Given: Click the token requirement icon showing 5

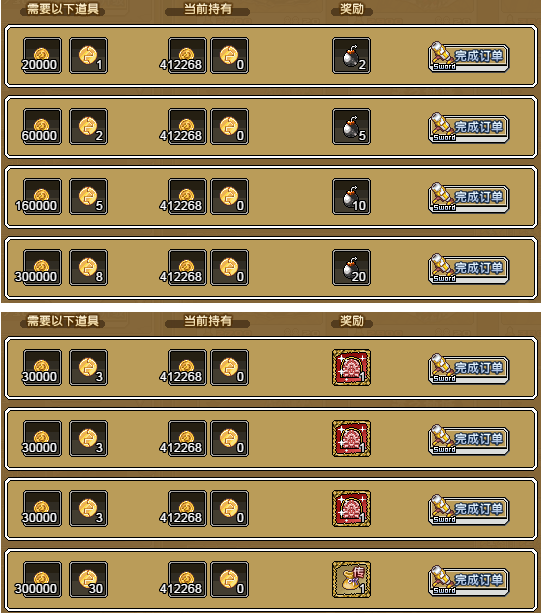Looking at the screenshot, I should pos(88,197).
